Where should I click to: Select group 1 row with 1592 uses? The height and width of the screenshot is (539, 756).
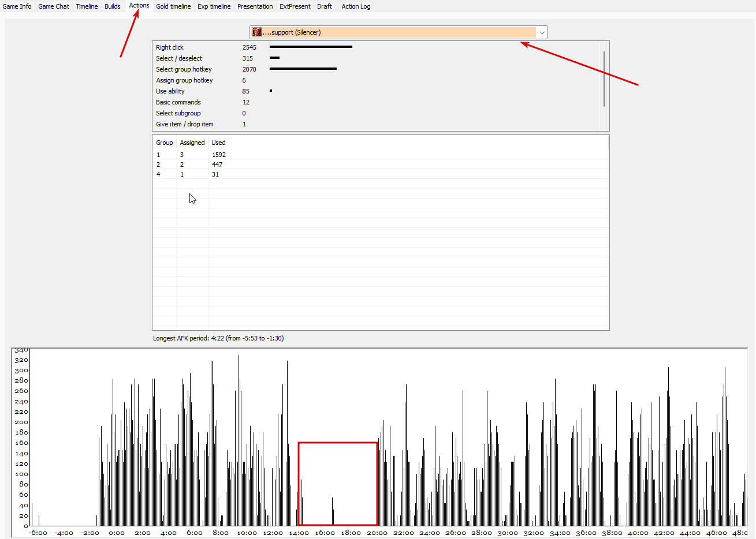(x=381, y=155)
